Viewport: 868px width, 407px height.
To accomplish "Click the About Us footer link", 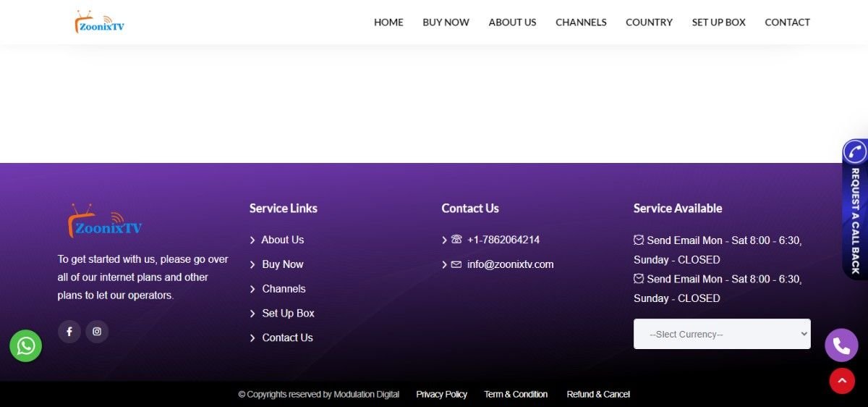I will coord(282,240).
